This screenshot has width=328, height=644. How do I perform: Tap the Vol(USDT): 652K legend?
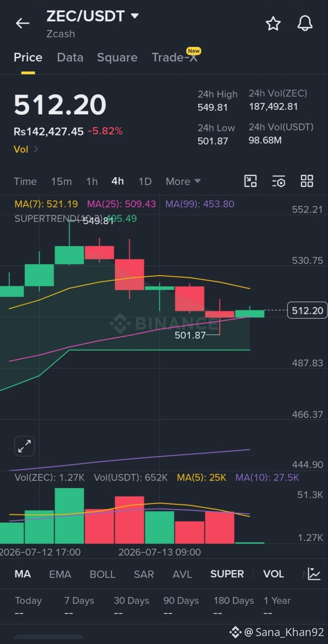[x=131, y=478]
